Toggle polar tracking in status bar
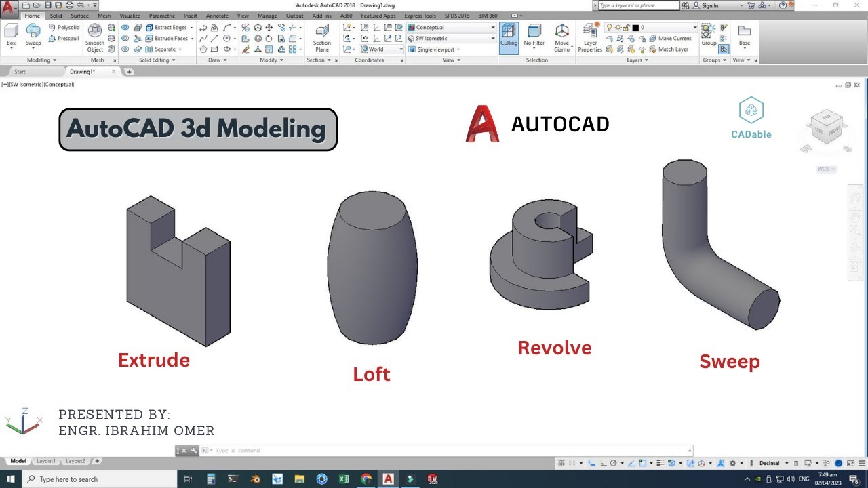This screenshot has height=488, width=868. click(x=613, y=463)
